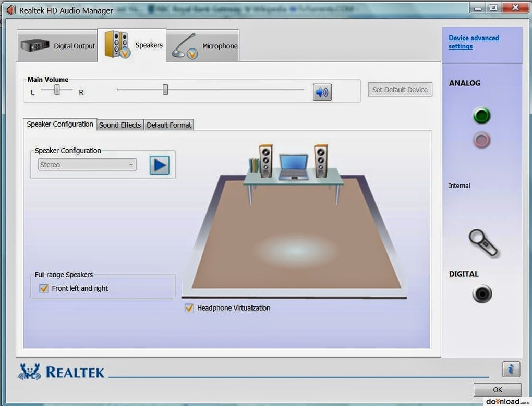Click the left-right balance slider thumb
Viewport: 532px width, 406px height.
pos(57,90)
